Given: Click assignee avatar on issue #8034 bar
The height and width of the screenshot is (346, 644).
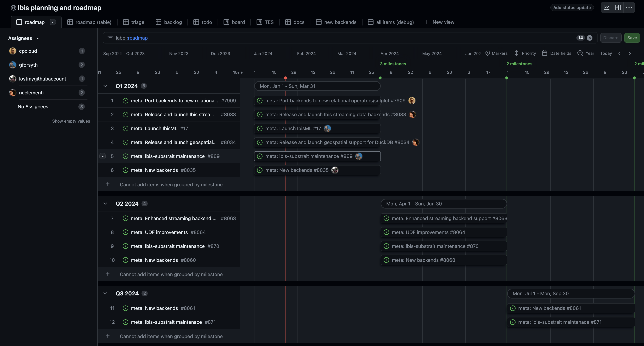Looking at the screenshot, I should tap(416, 142).
